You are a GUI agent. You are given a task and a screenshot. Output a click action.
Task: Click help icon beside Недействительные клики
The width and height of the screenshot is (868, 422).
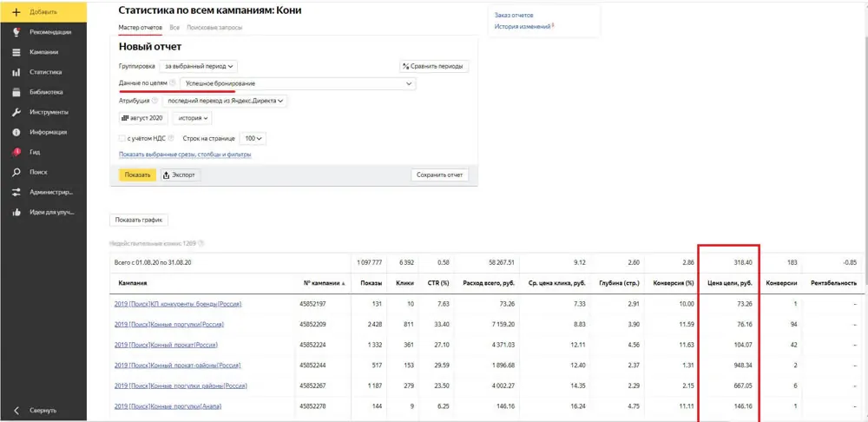pyautogui.click(x=201, y=243)
